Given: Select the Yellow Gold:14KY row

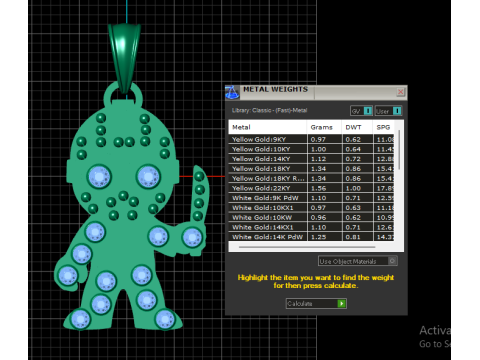Looking at the screenshot, I should pos(311,159).
